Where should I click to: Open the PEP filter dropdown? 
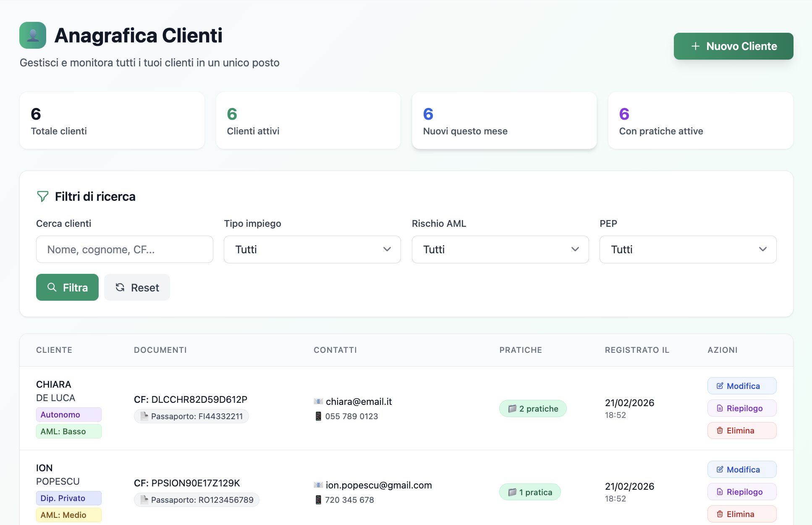coord(687,249)
